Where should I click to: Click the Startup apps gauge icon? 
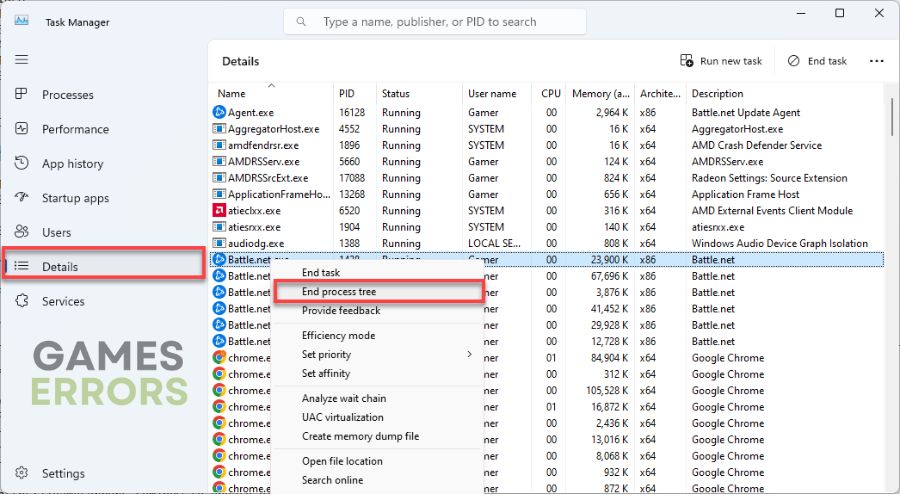pyautogui.click(x=21, y=197)
